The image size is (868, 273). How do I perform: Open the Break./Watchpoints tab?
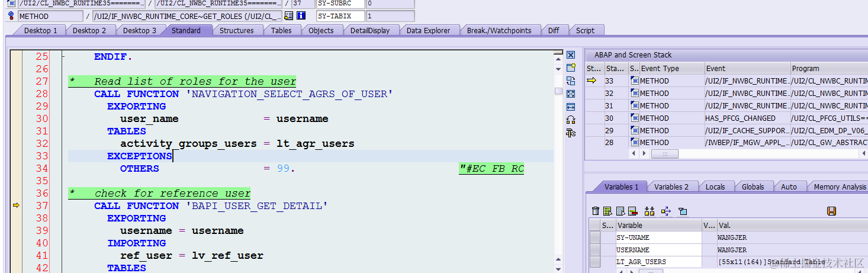click(499, 30)
